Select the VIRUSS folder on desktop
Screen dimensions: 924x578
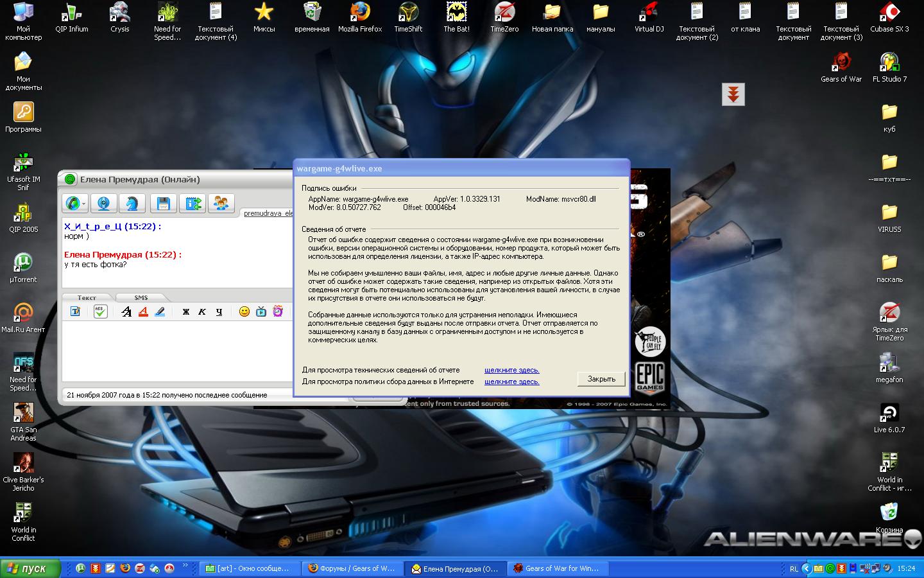[x=889, y=218]
